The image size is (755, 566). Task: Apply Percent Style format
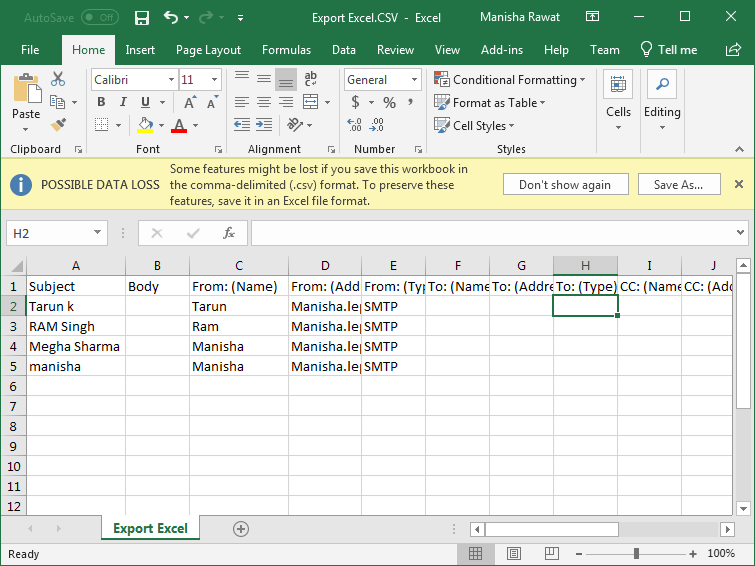tap(390, 102)
